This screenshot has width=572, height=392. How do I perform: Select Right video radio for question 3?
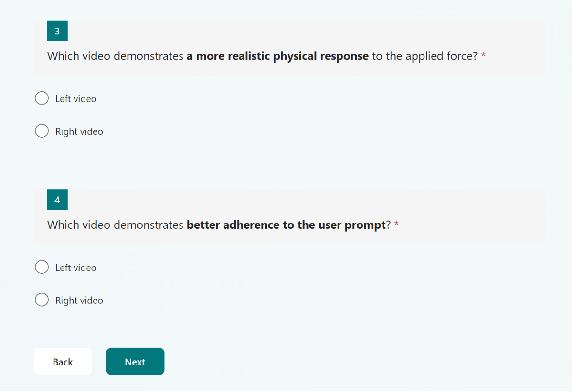[42, 131]
